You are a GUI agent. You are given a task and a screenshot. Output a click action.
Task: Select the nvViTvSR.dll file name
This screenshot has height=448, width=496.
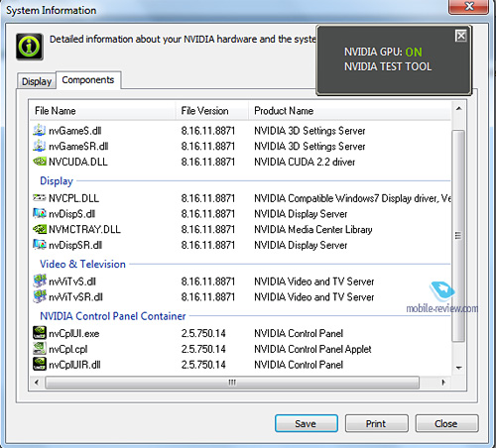pyautogui.click(x=75, y=297)
